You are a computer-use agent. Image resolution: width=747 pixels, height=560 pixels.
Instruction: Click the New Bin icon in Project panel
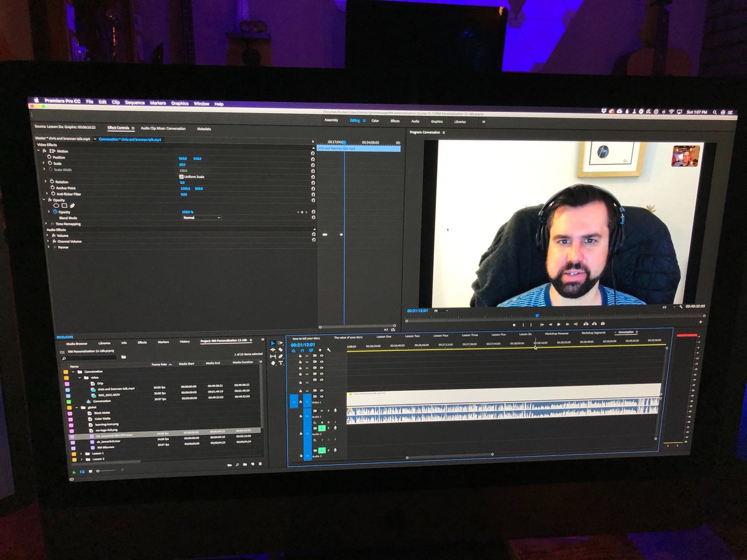pyautogui.click(x=245, y=464)
